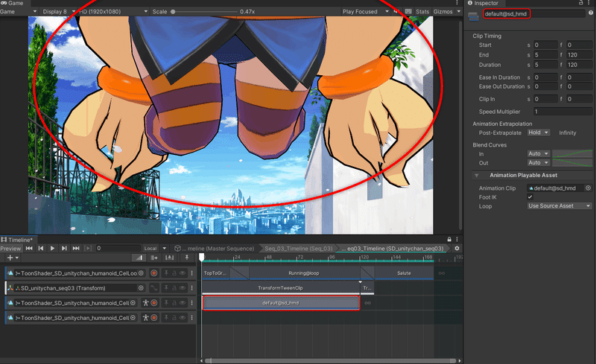This screenshot has height=364, width=596.
Task: Lock SD_unitychan_seq03 Transform track
Action: coord(174,288)
